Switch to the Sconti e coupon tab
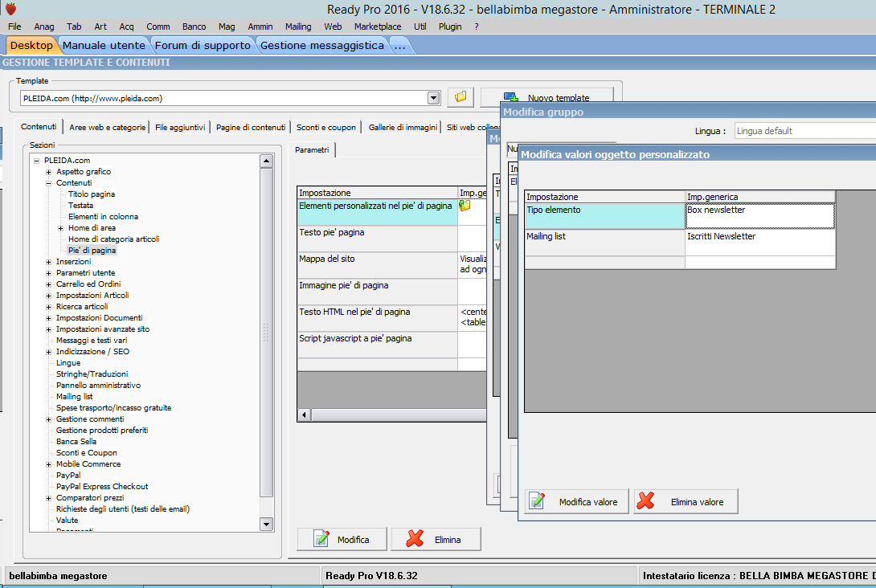The image size is (876, 588). coord(326,127)
